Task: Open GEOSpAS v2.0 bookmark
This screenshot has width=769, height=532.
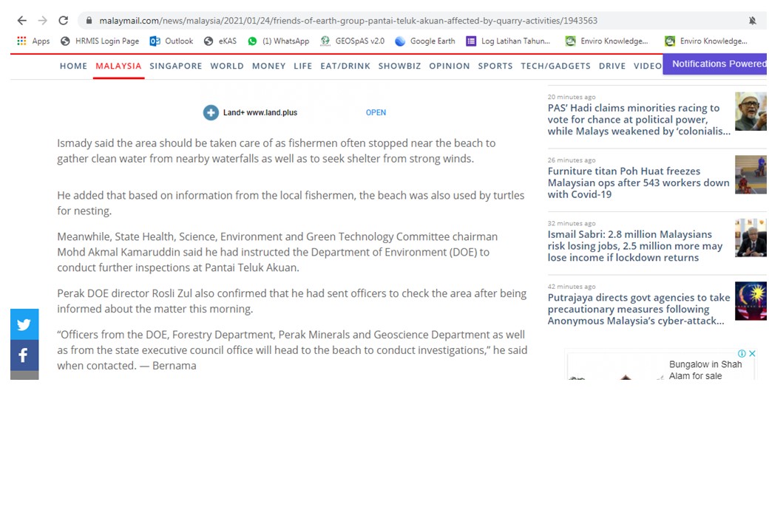Action: (x=352, y=41)
